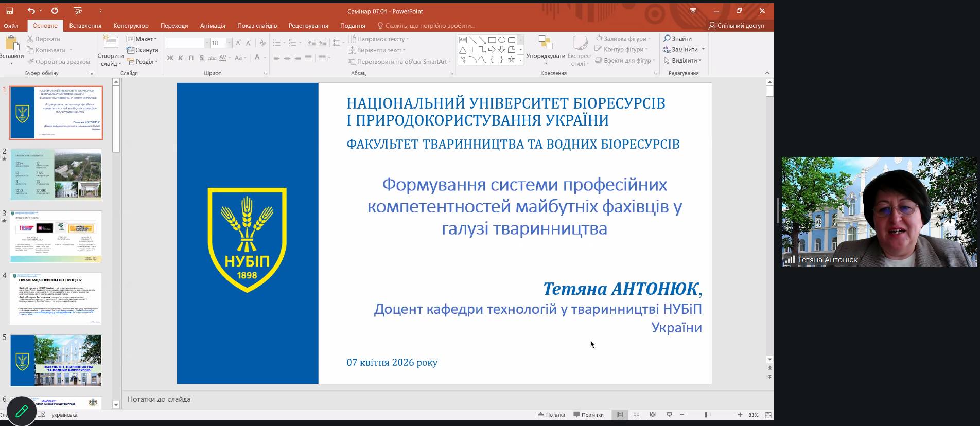Click the Find (Знайти) magnifier button
Image resolution: width=980 pixels, height=426 pixels.
point(677,39)
